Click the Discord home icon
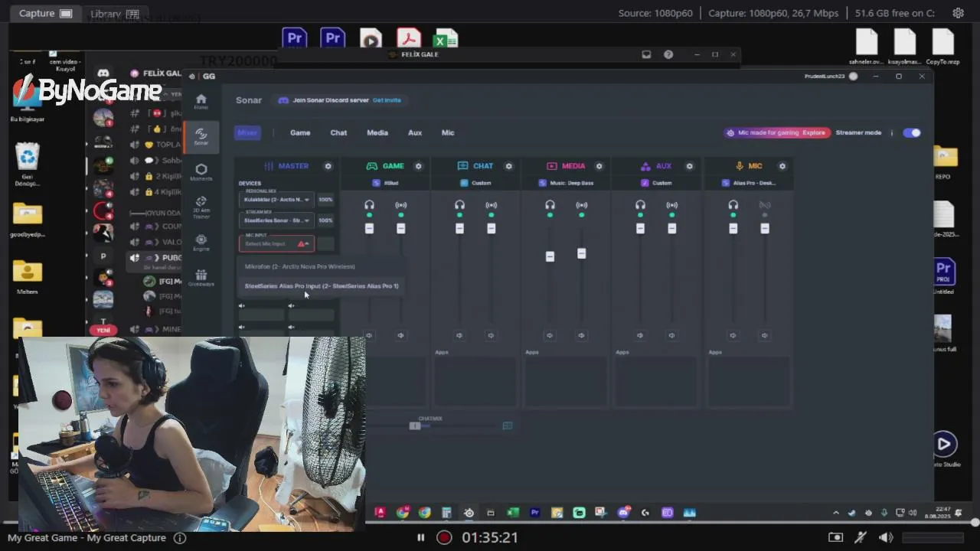 [x=103, y=73]
